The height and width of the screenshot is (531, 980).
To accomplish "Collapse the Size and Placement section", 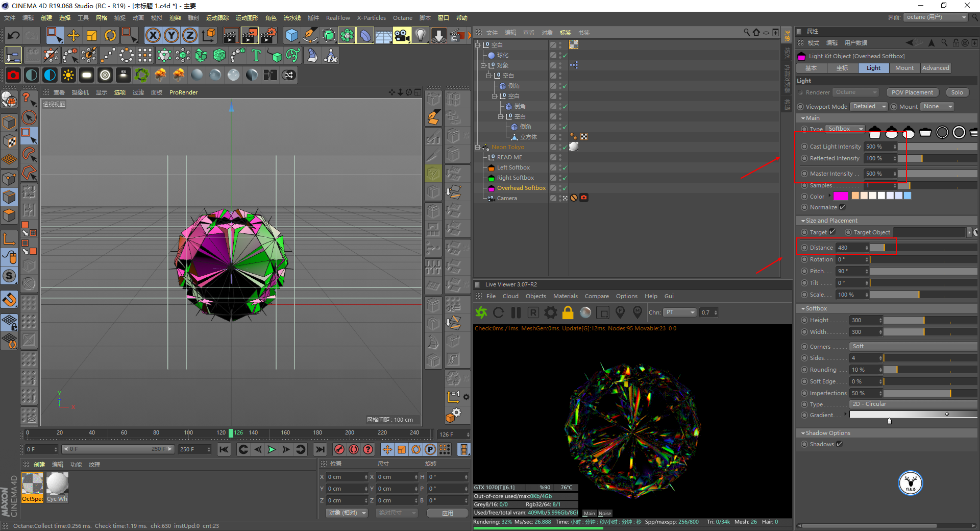I will (x=803, y=221).
